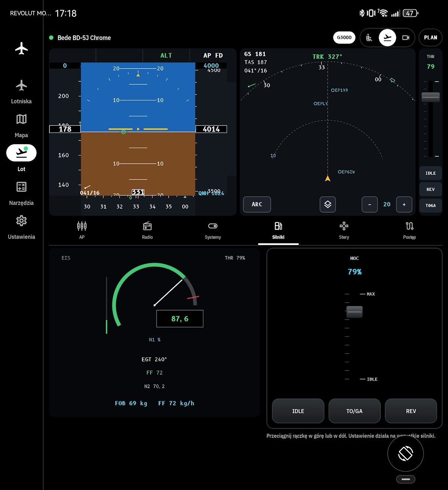Image resolution: width=448 pixels, height=490 pixels.
Task: Change the ARC map mode
Action: pos(257,205)
